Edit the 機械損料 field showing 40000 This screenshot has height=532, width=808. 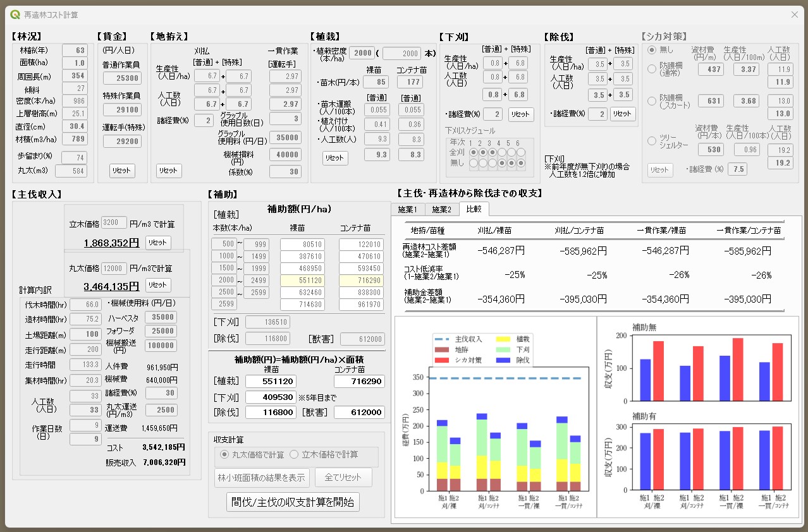(285, 154)
